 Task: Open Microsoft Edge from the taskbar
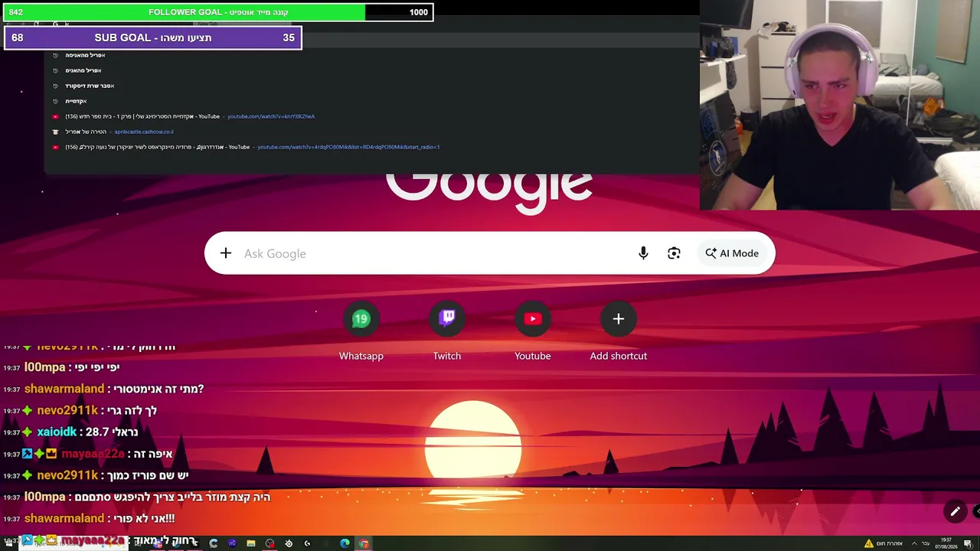click(x=345, y=543)
